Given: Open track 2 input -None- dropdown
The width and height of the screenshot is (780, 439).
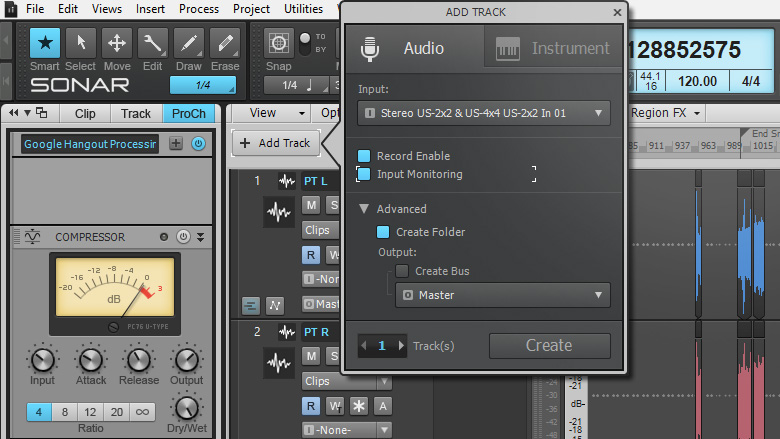Looking at the screenshot, I should tap(346, 430).
